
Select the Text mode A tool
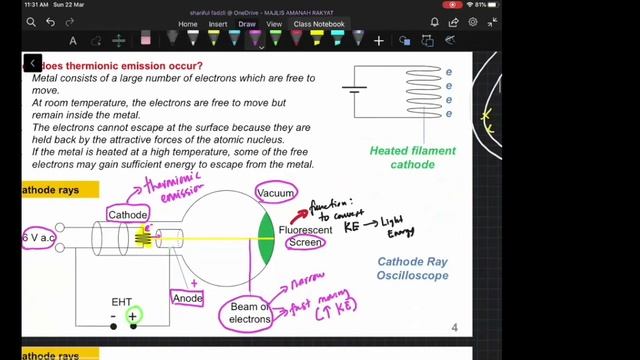(x=73, y=41)
